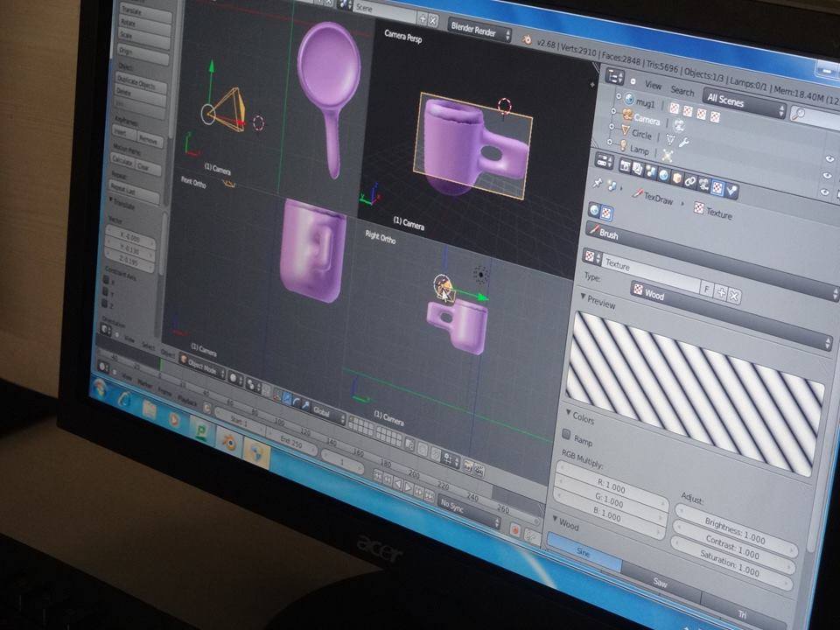This screenshot has height=630, width=840.
Task: Adjust the Saturation slider
Action: pos(730,564)
